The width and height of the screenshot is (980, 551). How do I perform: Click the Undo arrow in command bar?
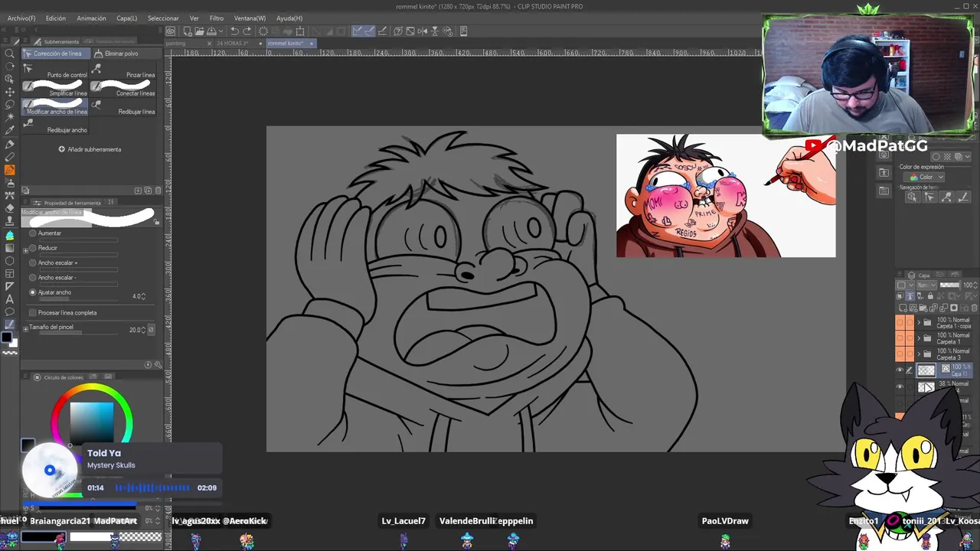pyautogui.click(x=234, y=31)
